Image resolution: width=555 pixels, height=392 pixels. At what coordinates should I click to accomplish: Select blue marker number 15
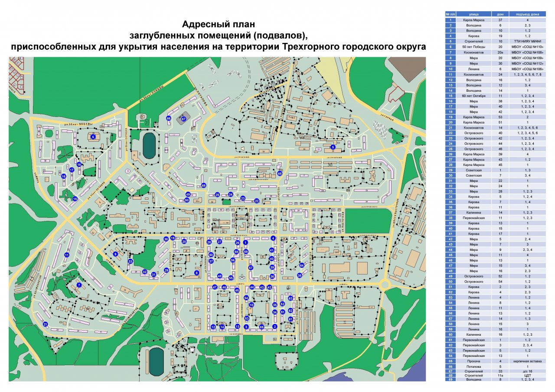coord(75,199)
